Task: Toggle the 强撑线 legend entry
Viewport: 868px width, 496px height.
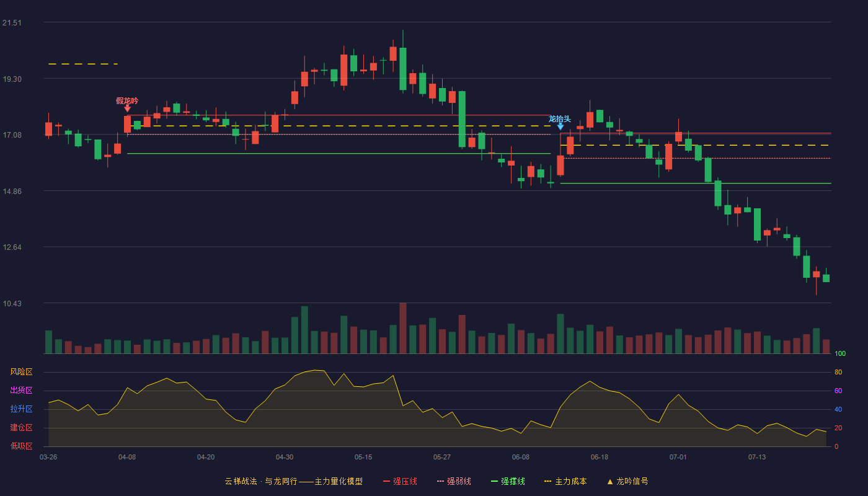Action: [x=508, y=481]
